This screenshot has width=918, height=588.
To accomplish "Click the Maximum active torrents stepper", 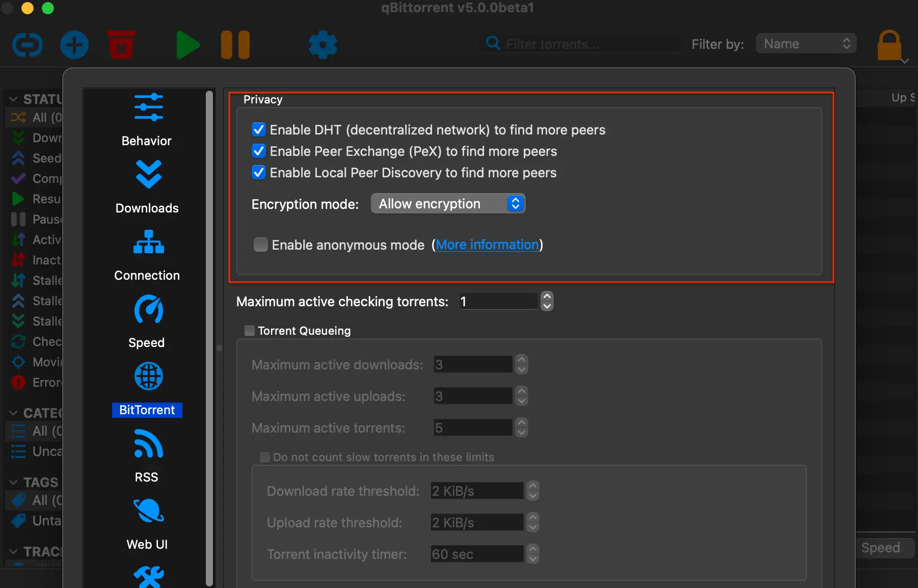I will click(x=522, y=427).
